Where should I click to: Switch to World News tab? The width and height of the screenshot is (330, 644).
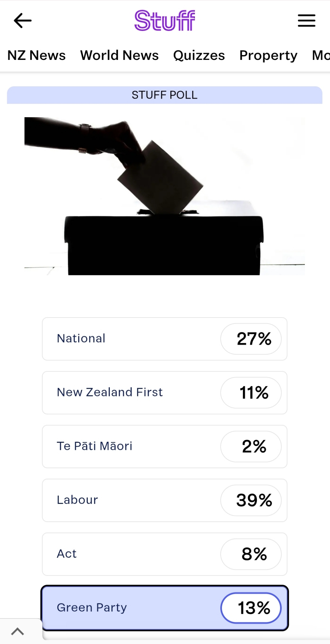[x=119, y=55]
